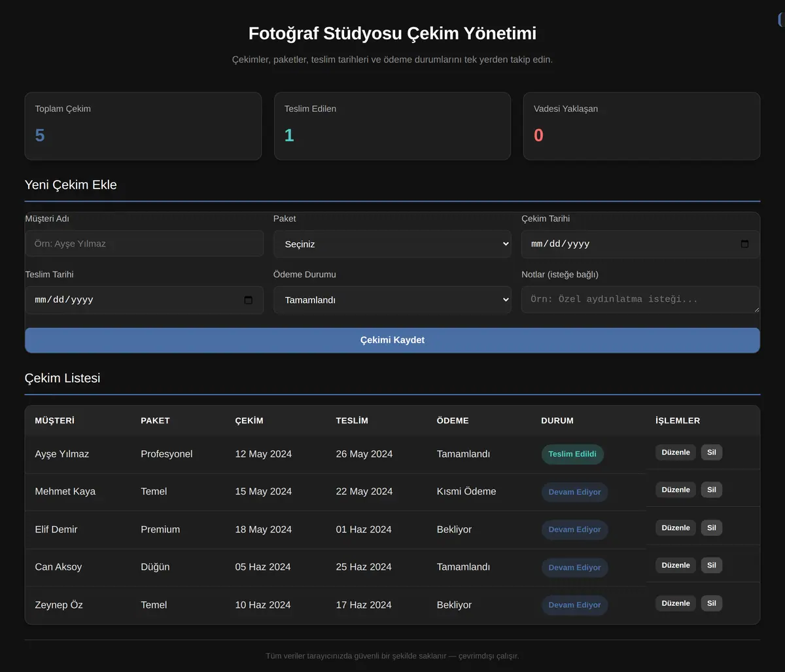The image size is (785, 672).
Task: Click the 17 Haz 2024 delivery date
Action: [x=364, y=605]
